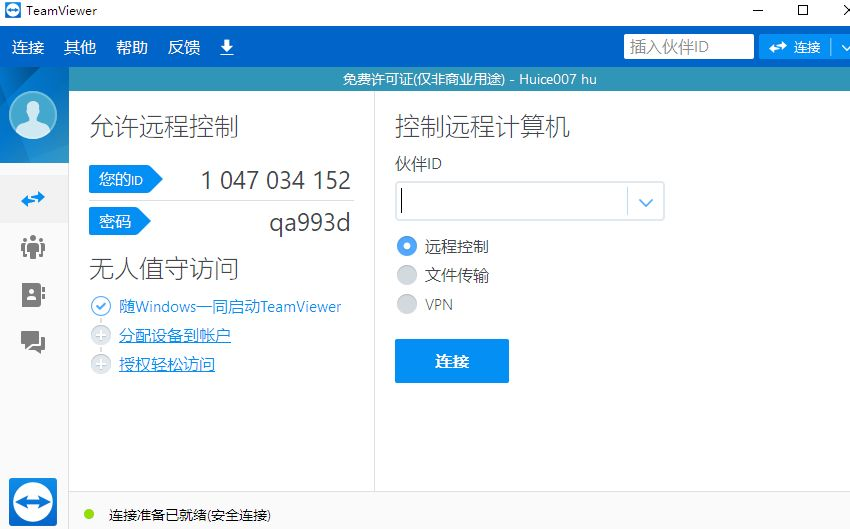Screen dimensions: 850x529
Task: Select the 文件传输 radio button
Action: (x=407, y=275)
